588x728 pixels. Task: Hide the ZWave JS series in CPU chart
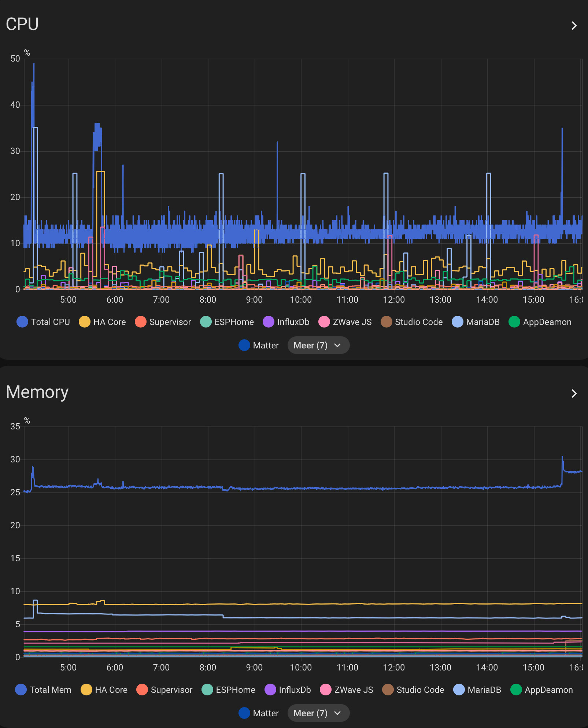click(324, 322)
